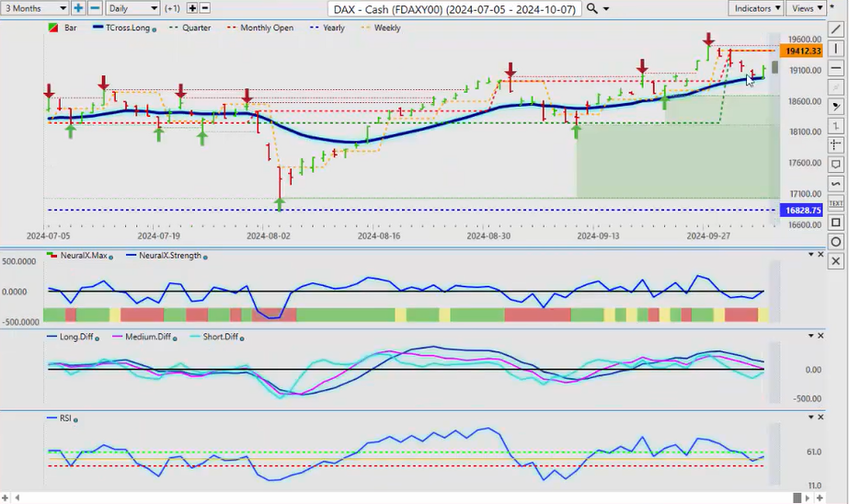Click the bottom-right plus add icon
Viewport: 849px width, 504px height.
pos(820,498)
